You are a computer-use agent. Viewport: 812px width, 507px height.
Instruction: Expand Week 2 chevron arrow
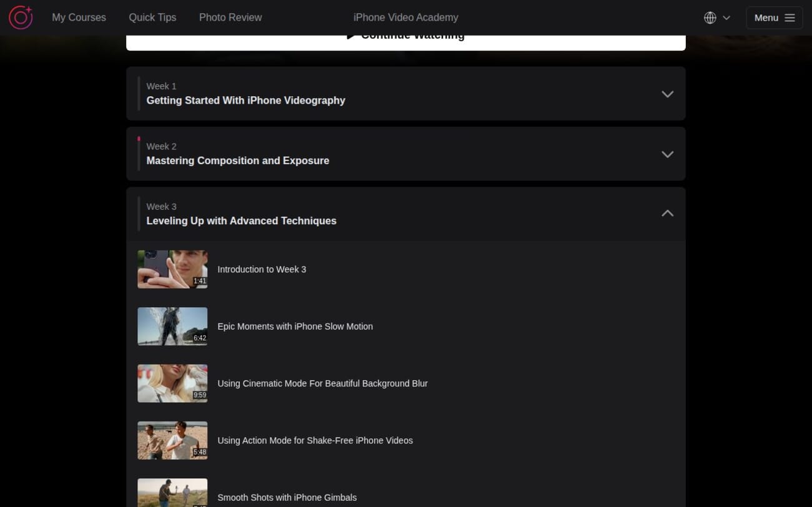pos(667,154)
